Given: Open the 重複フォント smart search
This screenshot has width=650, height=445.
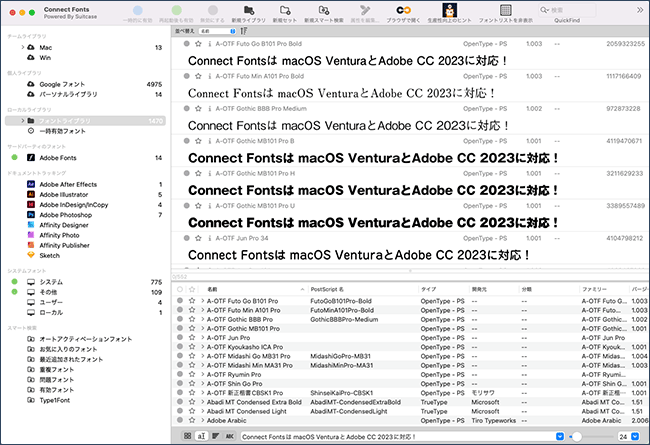Looking at the screenshot, I should point(56,369).
